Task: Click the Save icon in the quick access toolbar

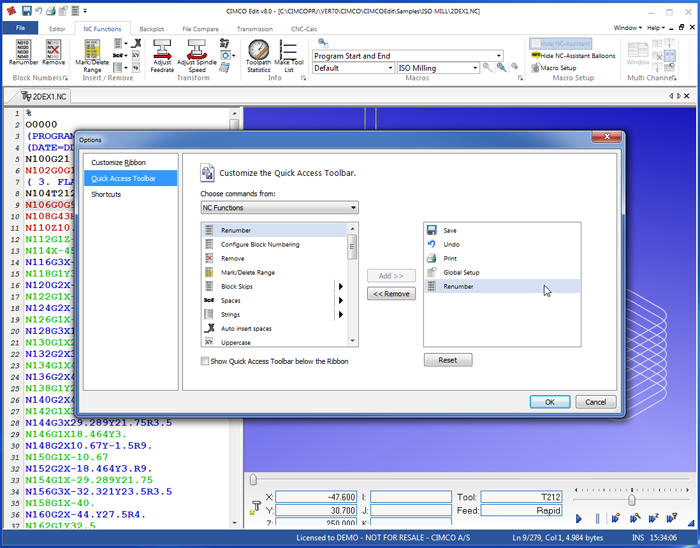Action: pos(27,11)
